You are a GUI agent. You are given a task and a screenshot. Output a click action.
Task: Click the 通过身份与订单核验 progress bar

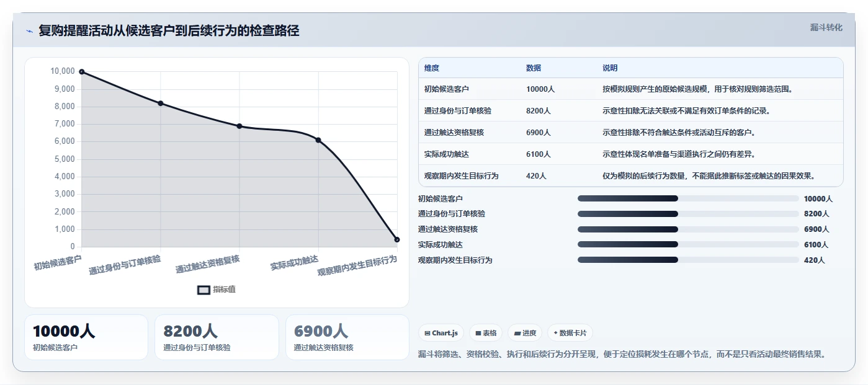(x=688, y=214)
